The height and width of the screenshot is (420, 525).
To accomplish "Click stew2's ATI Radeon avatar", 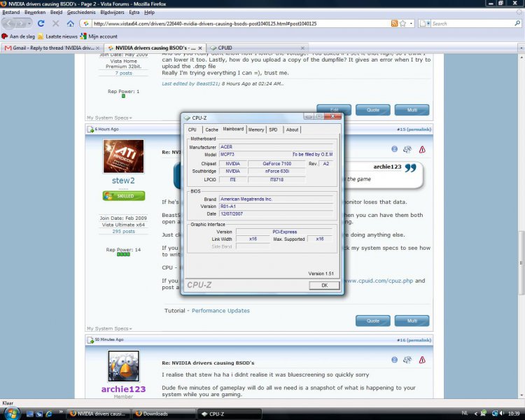I will pyautogui.click(x=123, y=156).
